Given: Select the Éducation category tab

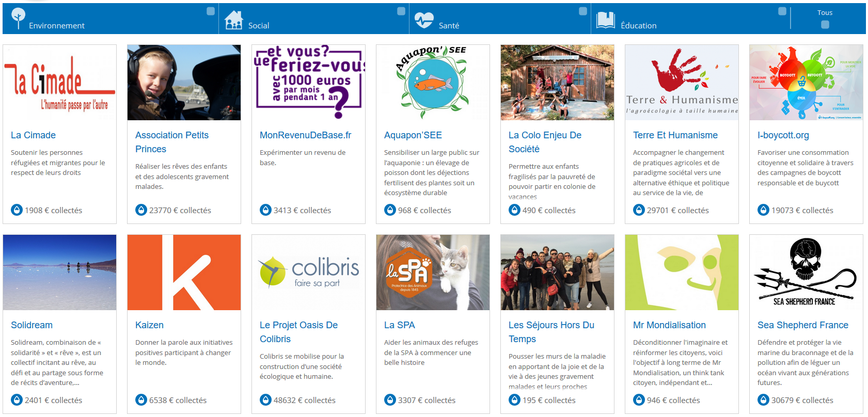Looking at the screenshot, I should click(690, 19).
